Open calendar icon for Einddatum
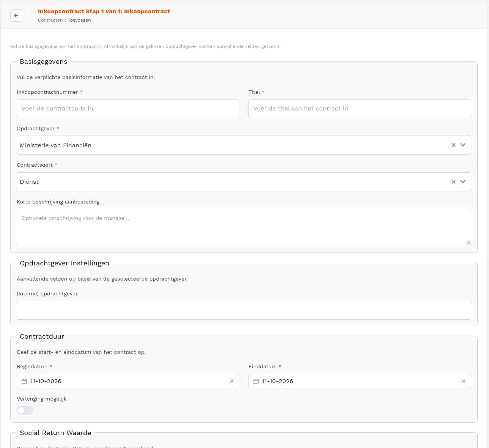489x448 pixels. pos(256,381)
